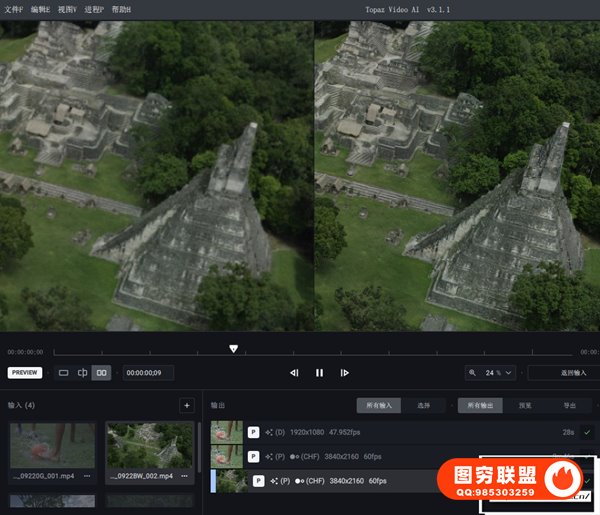The image size is (600, 515).
Task: Open the 进程 menu
Action: [95, 8]
